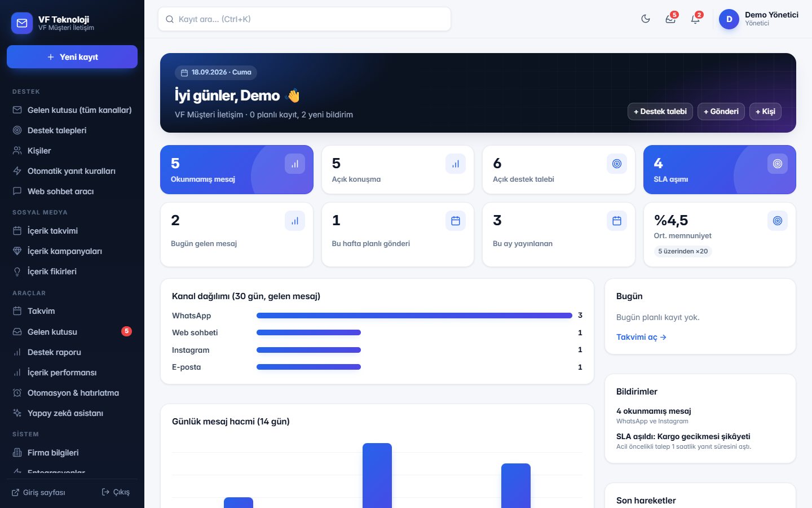This screenshot has width=812, height=508.
Task: Navigate to İçerik takvimi
Action: (x=72, y=231)
